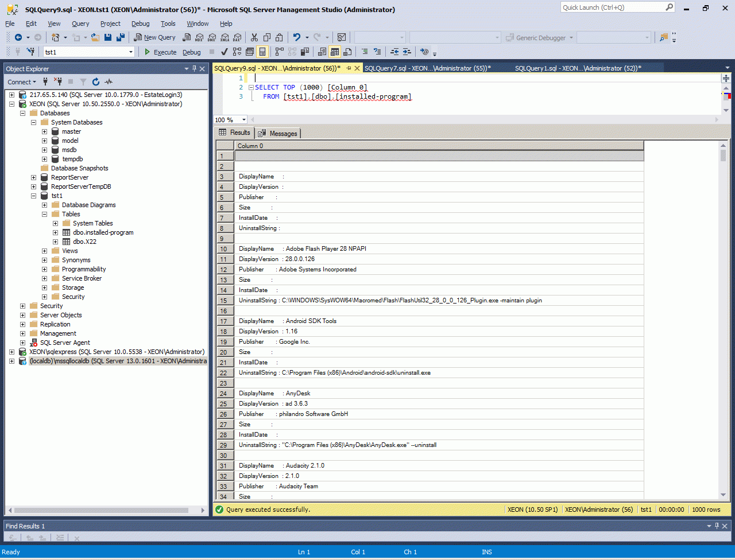Screen dimensions: 735x560
Task: Open the available databases dropdown showing tst1
Action: (89, 52)
